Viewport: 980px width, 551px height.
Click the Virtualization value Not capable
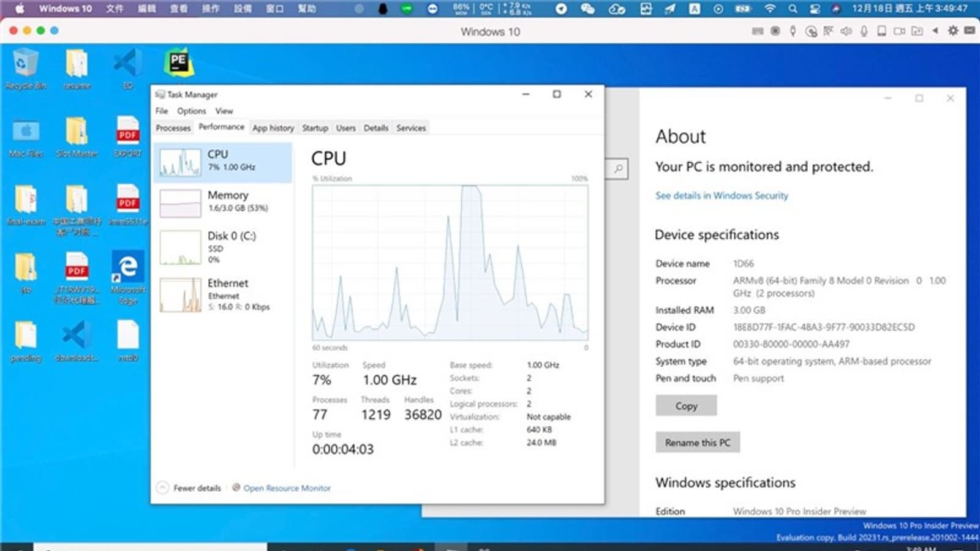click(x=548, y=417)
